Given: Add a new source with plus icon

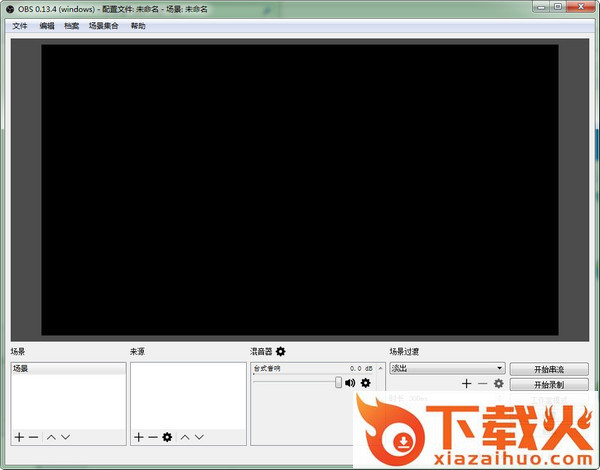Looking at the screenshot, I should (x=139, y=437).
